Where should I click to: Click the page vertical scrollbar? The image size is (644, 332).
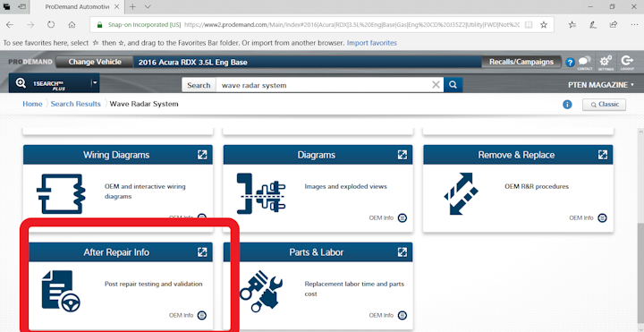(x=640, y=230)
